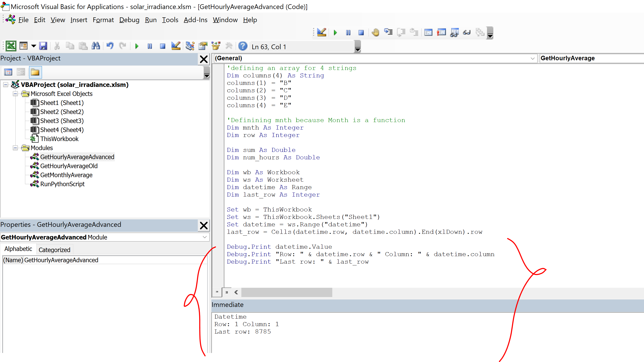Select the GetMonthlyAverage module
644x362 pixels.
(66, 175)
